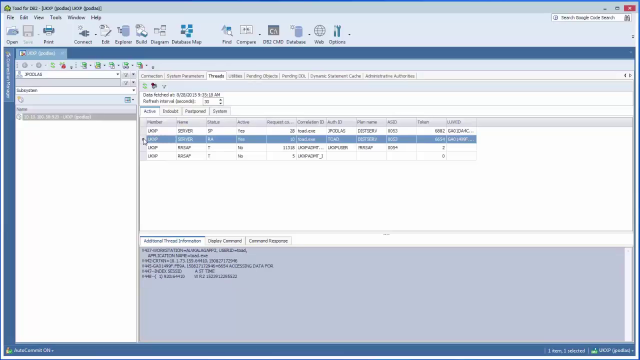The width and height of the screenshot is (640, 360).
Task: Launch the DB2 CMD tool
Action: point(273,34)
